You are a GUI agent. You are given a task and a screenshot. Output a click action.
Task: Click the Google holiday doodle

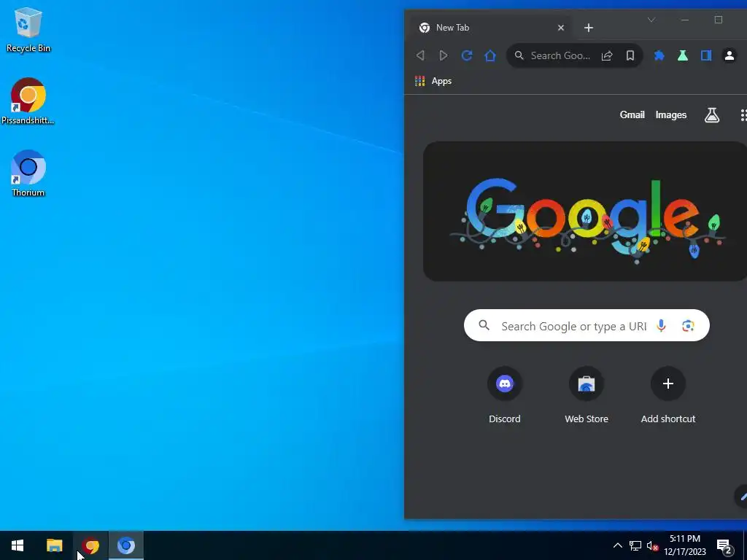click(x=585, y=211)
